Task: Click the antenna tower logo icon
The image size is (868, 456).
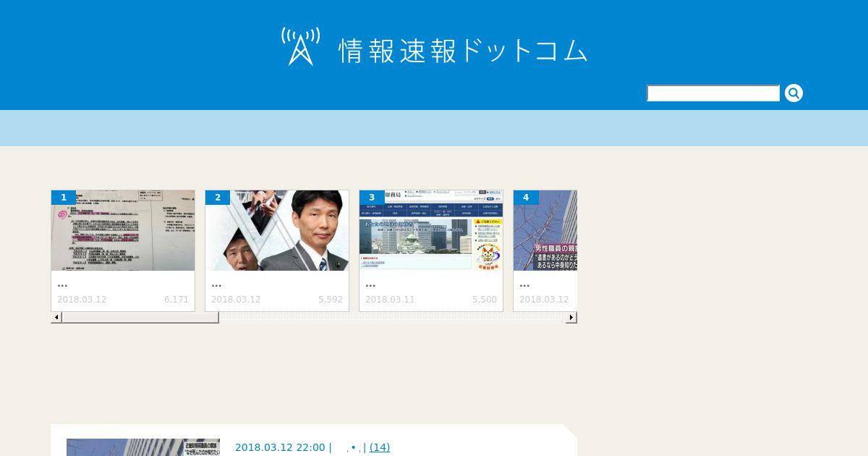Action: pyautogui.click(x=300, y=47)
